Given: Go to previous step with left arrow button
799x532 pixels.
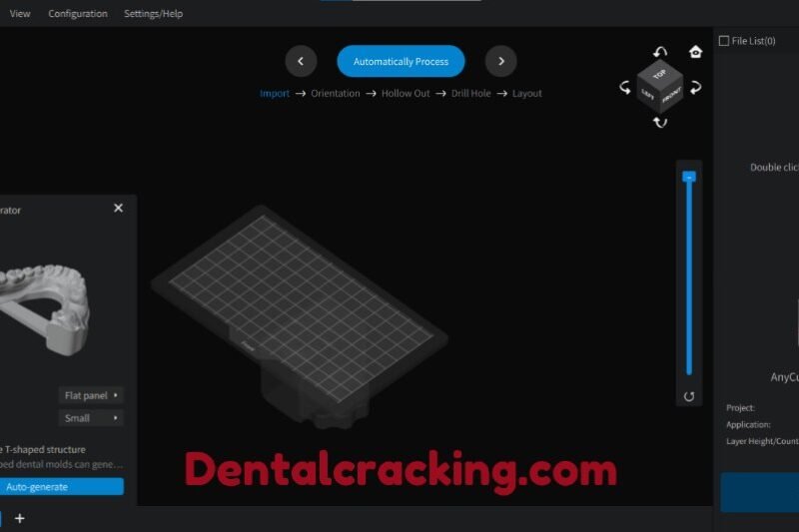Looking at the screenshot, I should pos(301,61).
